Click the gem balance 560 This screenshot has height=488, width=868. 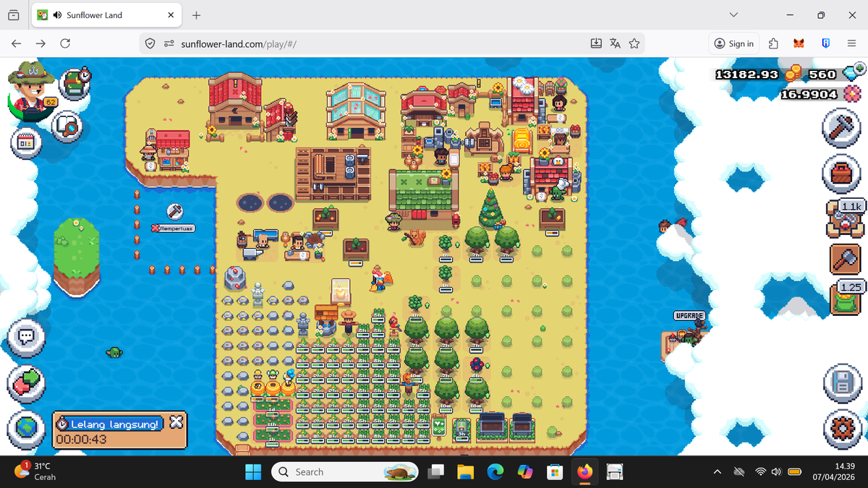coord(822,74)
